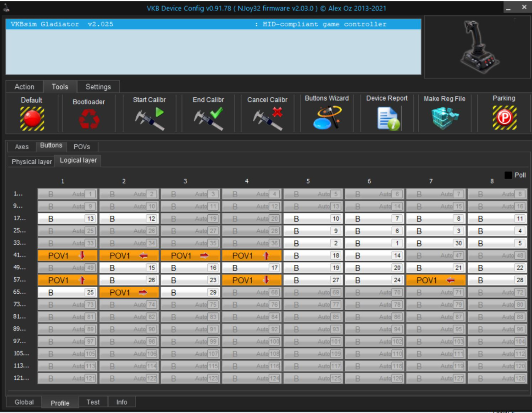532x413 pixels.
Task: Switch to the Physical layer tab
Action: 32,162
